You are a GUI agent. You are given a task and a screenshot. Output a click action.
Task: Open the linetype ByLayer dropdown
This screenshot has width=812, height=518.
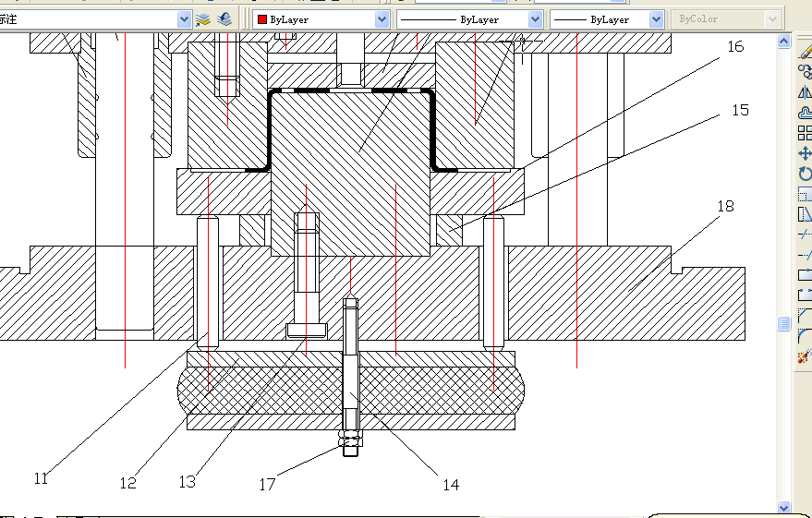[x=535, y=19]
